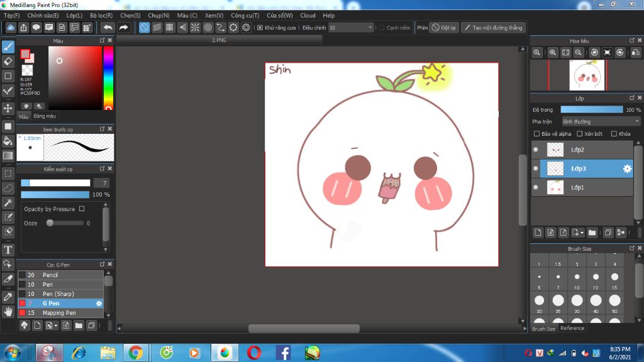Enable the vanishing point snap
Image resolution: width=644 pixels, height=362 pixels.
click(x=182, y=28)
